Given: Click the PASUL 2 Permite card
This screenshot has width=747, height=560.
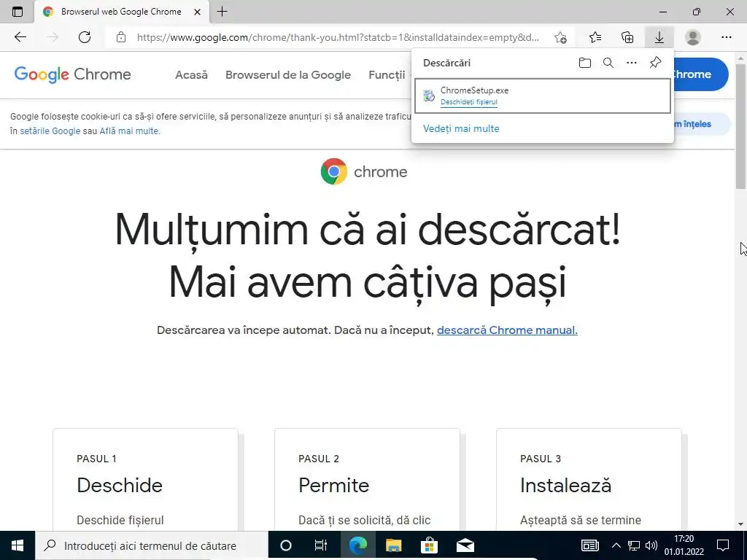Looking at the screenshot, I should point(367,480).
